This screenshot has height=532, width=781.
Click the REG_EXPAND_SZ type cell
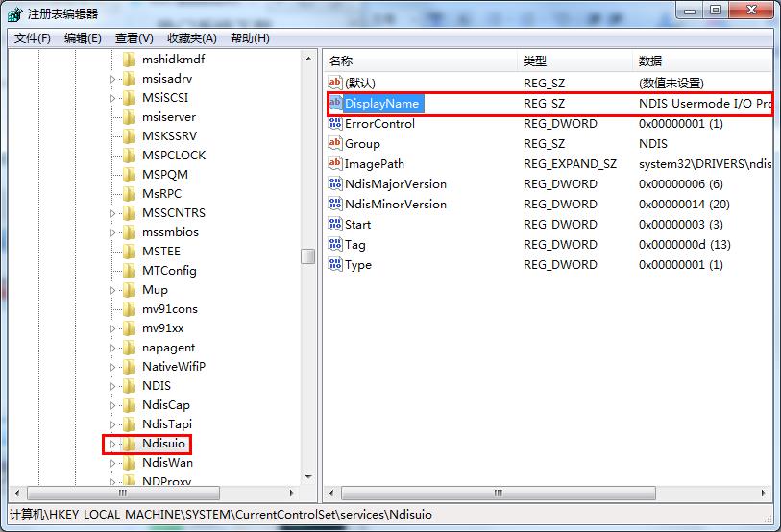570,164
